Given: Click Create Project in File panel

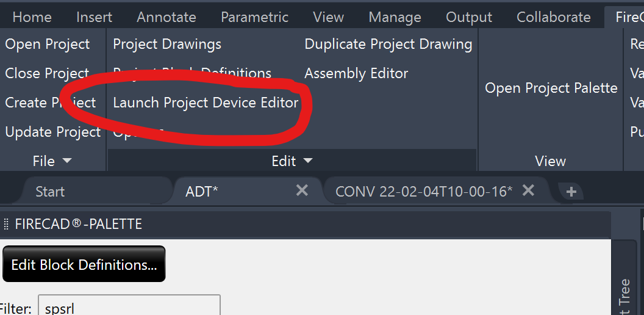Looking at the screenshot, I should (51, 103).
